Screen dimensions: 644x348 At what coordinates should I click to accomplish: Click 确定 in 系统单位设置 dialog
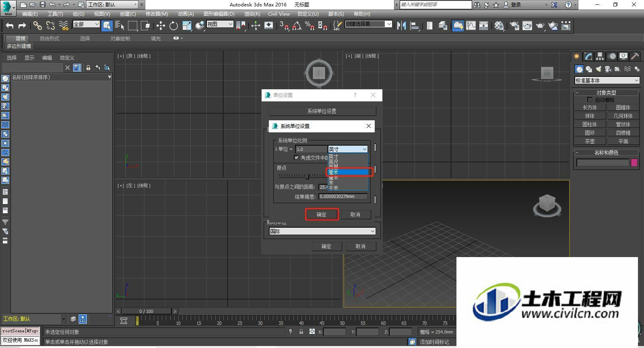tap(322, 214)
